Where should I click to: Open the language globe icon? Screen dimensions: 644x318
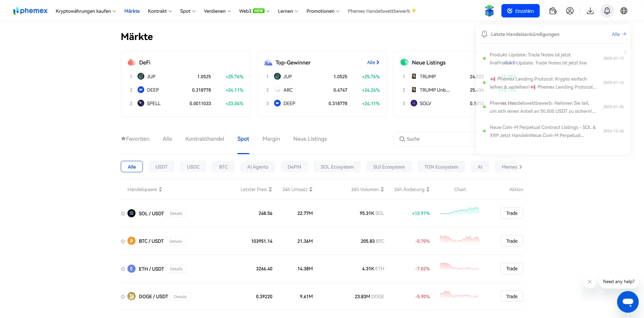coord(624,11)
